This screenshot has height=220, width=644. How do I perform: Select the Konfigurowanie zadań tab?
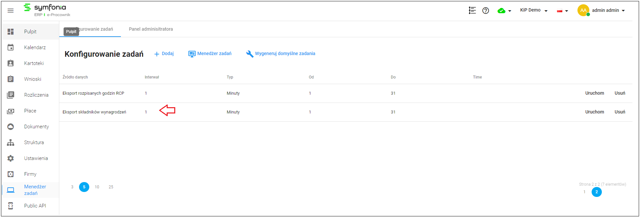[x=90, y=29]
